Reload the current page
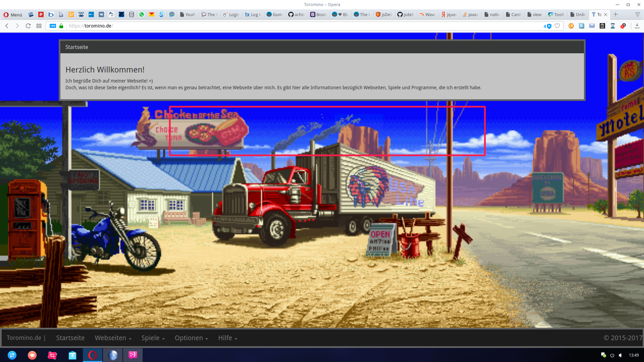The image size is (644, 362). pos(28,26)
